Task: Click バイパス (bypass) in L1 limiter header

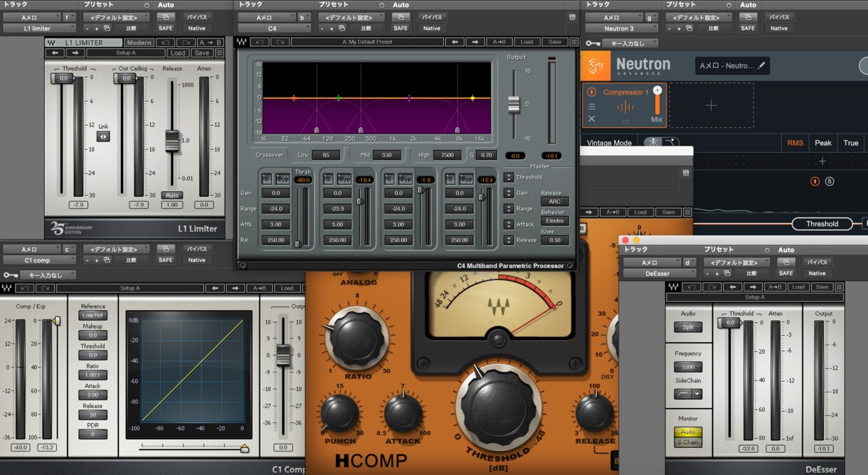Action: [x=197, y=17]
